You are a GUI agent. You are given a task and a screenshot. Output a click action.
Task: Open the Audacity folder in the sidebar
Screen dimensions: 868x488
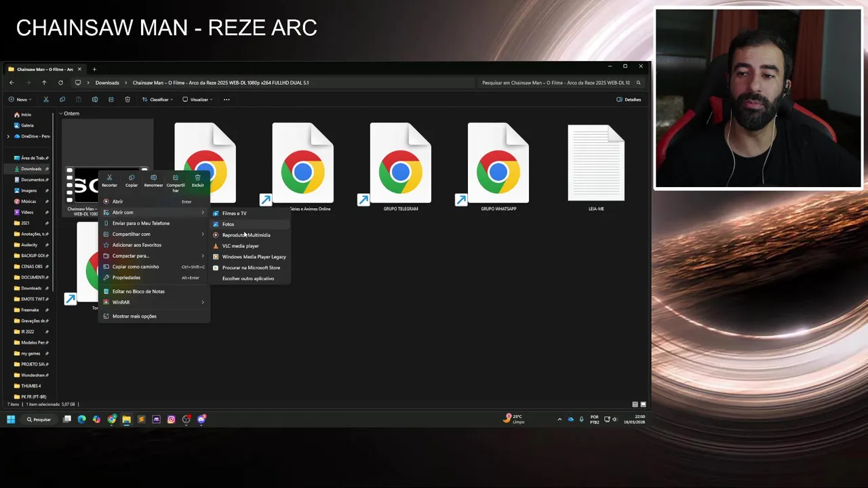[x=29, y=245]
